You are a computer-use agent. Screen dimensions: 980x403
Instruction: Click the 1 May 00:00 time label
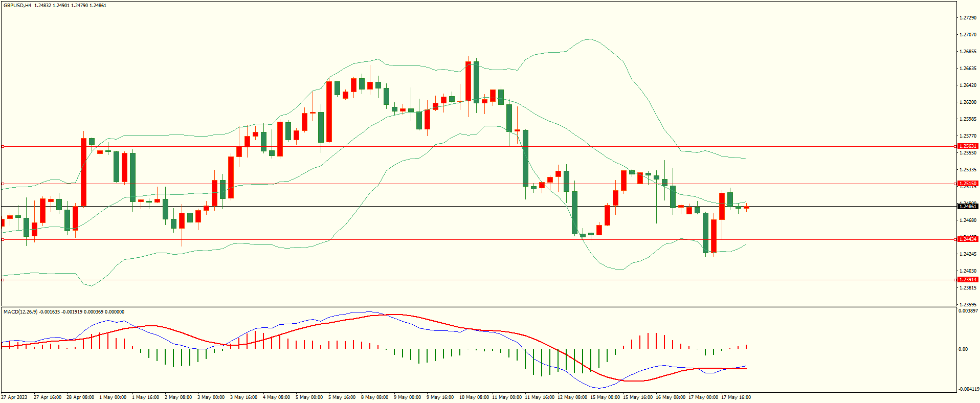tap(113, 397)
